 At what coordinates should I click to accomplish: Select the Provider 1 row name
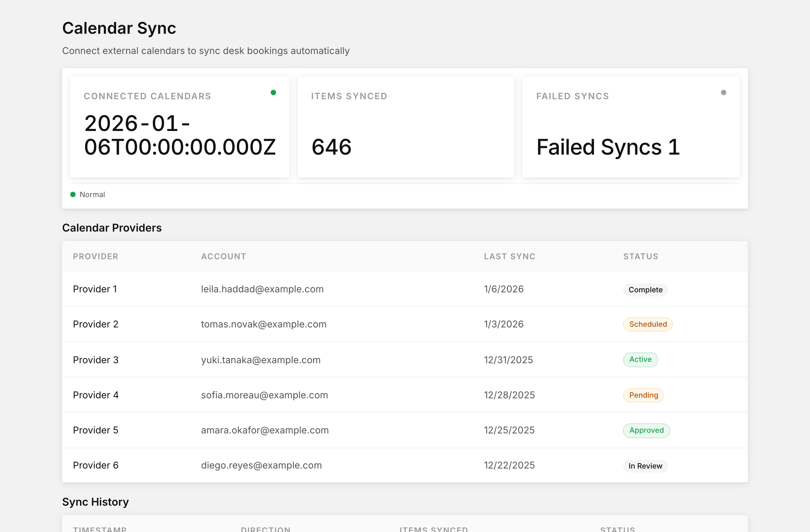click(x=95, y=289)
